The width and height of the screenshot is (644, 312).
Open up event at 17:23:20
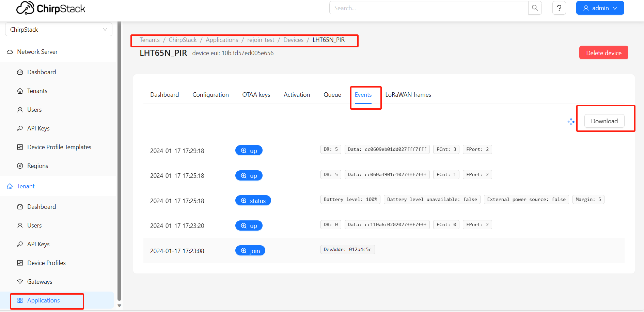pos(249,226)
